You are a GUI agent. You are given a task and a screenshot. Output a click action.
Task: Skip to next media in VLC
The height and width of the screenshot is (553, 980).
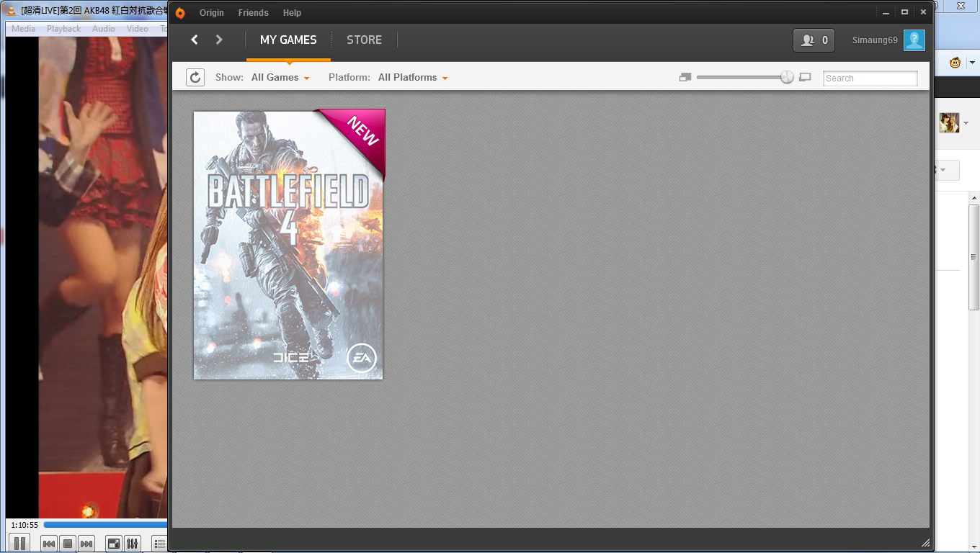[x=86, y=544]
